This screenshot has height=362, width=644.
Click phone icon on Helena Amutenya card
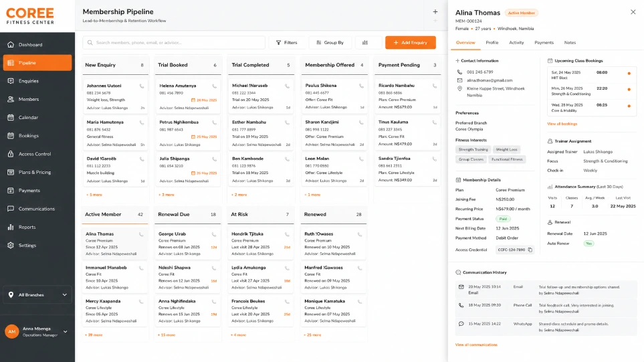[215, 86]
